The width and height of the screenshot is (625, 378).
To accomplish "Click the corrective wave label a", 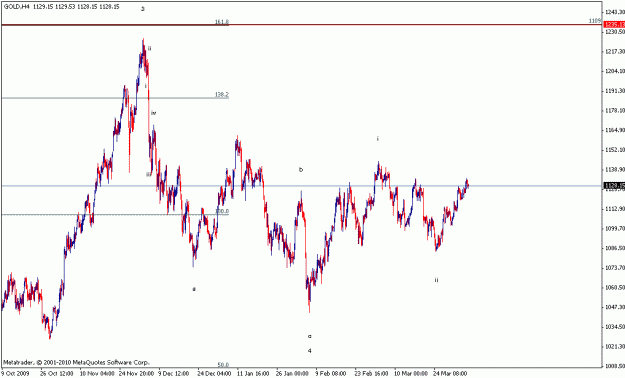I will [194, 289].
